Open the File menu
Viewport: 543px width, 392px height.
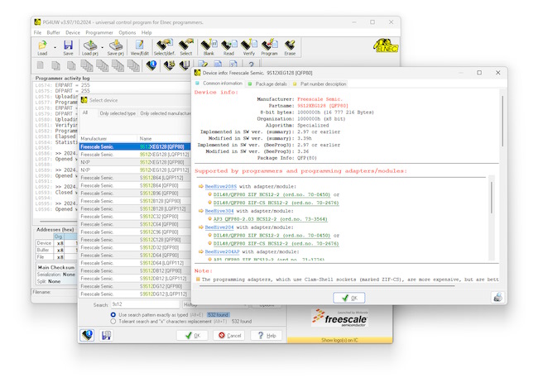(37, 32)
